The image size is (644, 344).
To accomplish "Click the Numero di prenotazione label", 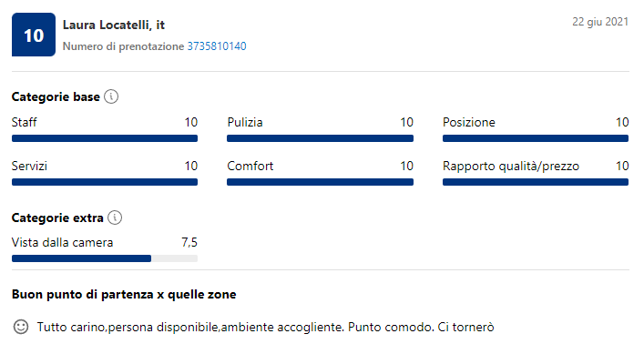I will click(x=123, y=46).
